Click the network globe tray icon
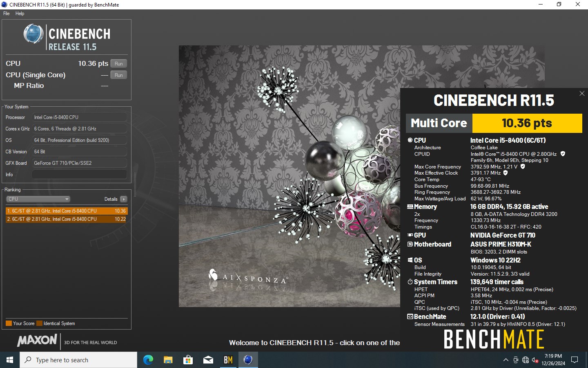588x368 pixels. pos(526,360)
